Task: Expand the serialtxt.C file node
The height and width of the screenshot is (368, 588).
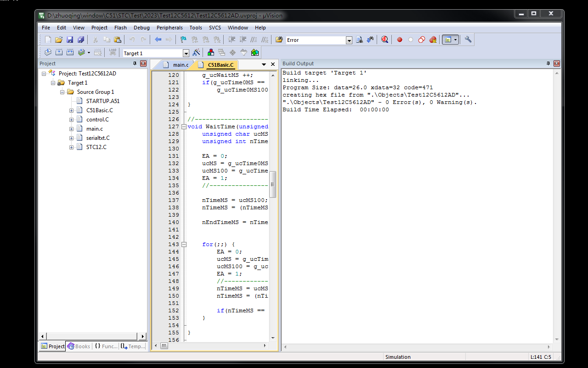Action: click(72, 138)
